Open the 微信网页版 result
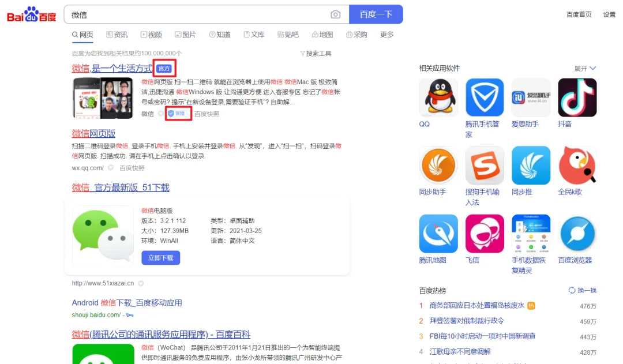The height and width of the screenshot is (364, 623). tap(93, 133)
